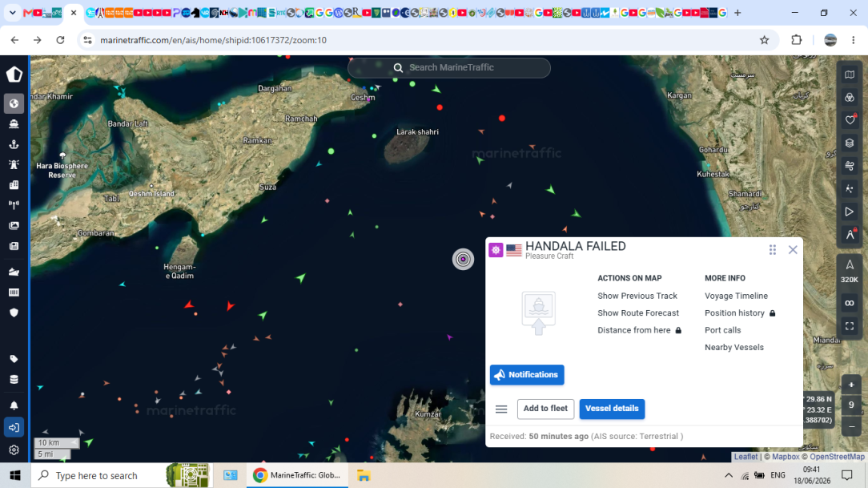Click Add to fleet button
The image size is (868, 488).
pyautogui.click(x=545, y=409)
